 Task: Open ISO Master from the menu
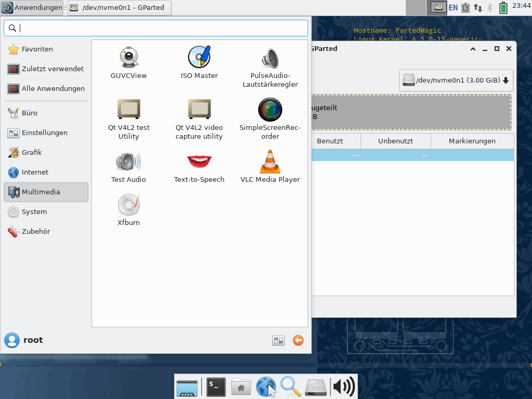199,63
